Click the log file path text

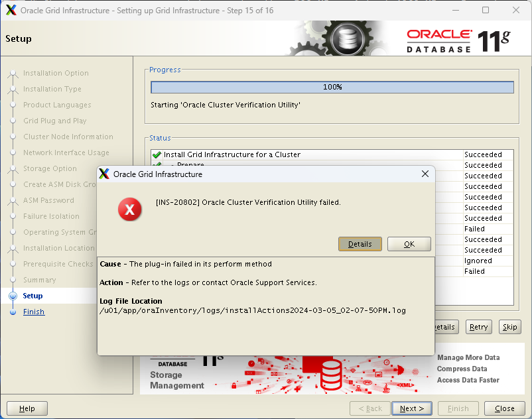[x=253, y=310]
